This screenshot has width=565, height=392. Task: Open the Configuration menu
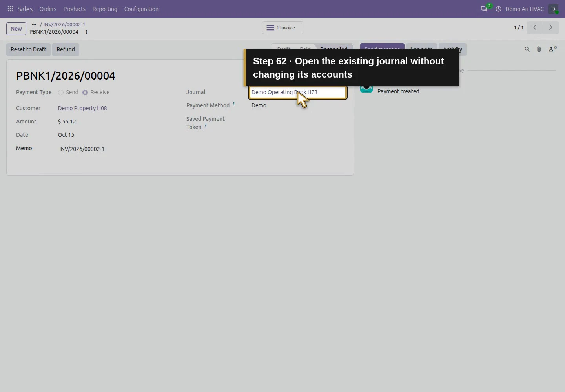click(x=141, y=9)
